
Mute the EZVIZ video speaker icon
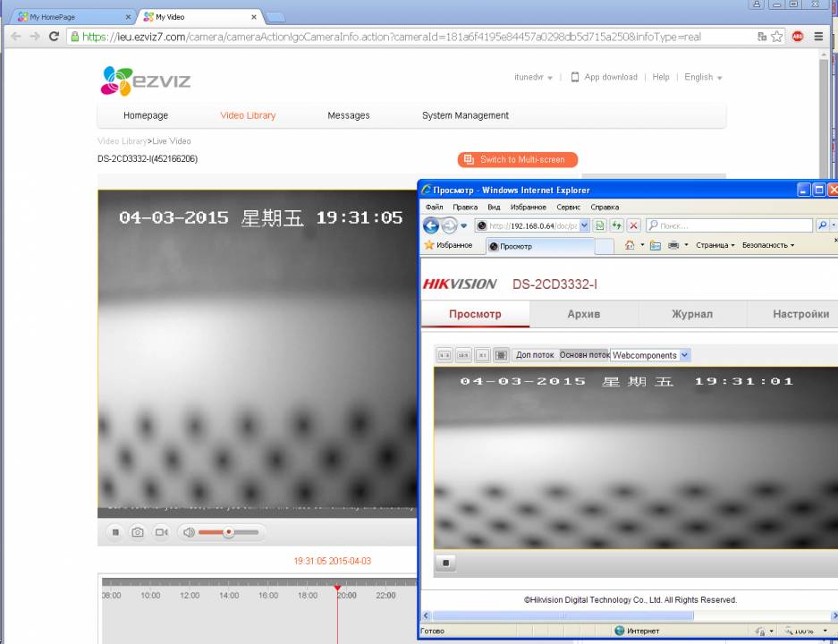click(189, 532)
